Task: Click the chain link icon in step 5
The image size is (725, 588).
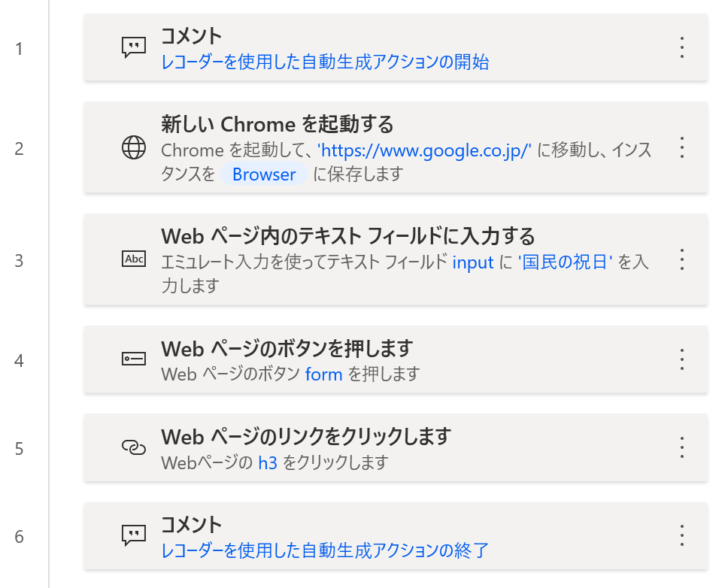Action: [x=134, y=447]
